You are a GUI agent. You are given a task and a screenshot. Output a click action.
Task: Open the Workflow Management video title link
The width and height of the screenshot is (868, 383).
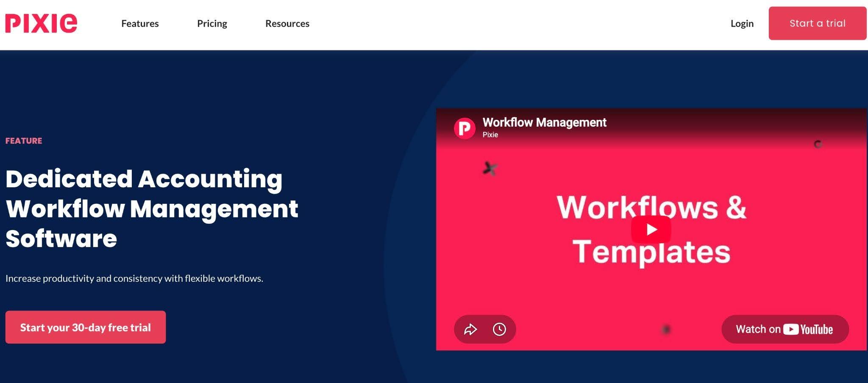[544, 122]
